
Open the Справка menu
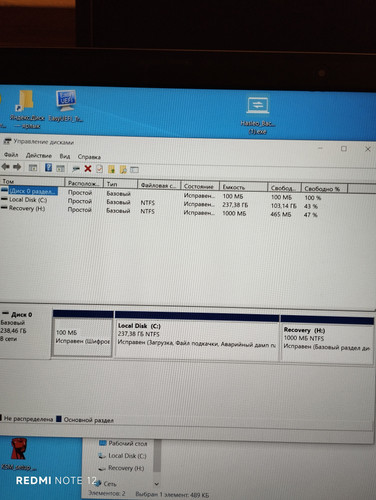pos(89,157)
